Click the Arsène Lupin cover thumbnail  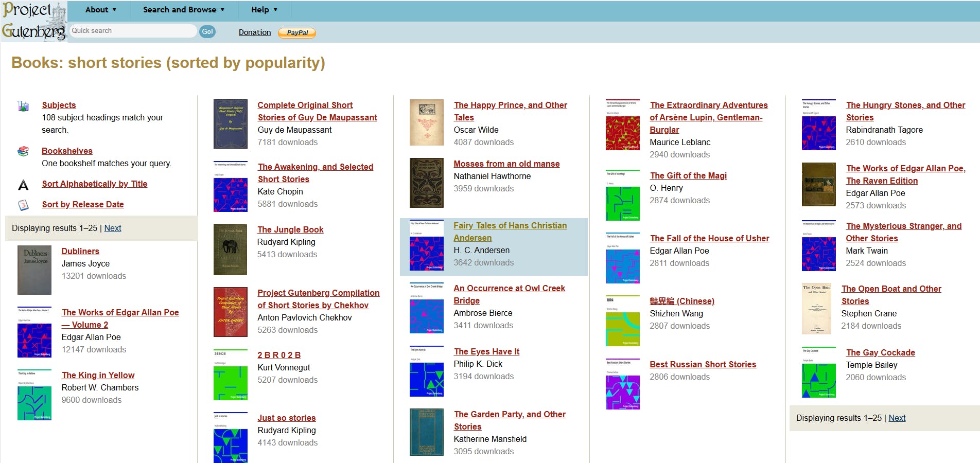pos(623,125)
